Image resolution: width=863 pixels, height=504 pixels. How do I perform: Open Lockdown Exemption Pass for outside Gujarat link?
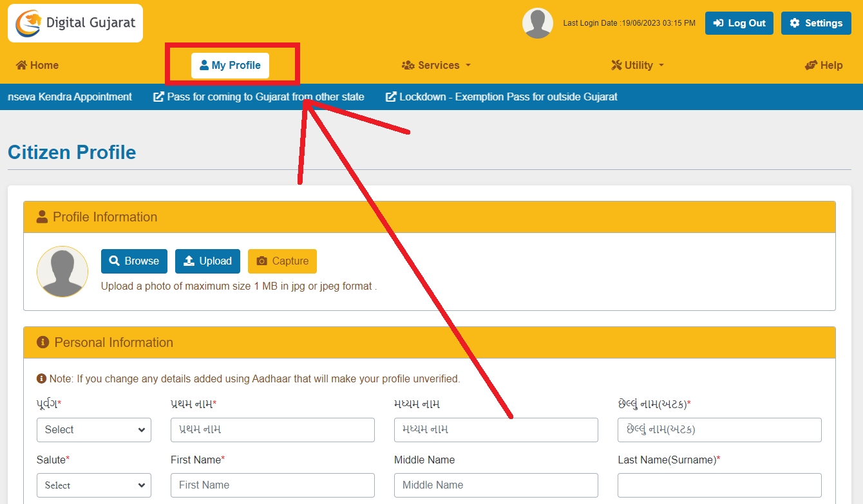pos(502,97)
